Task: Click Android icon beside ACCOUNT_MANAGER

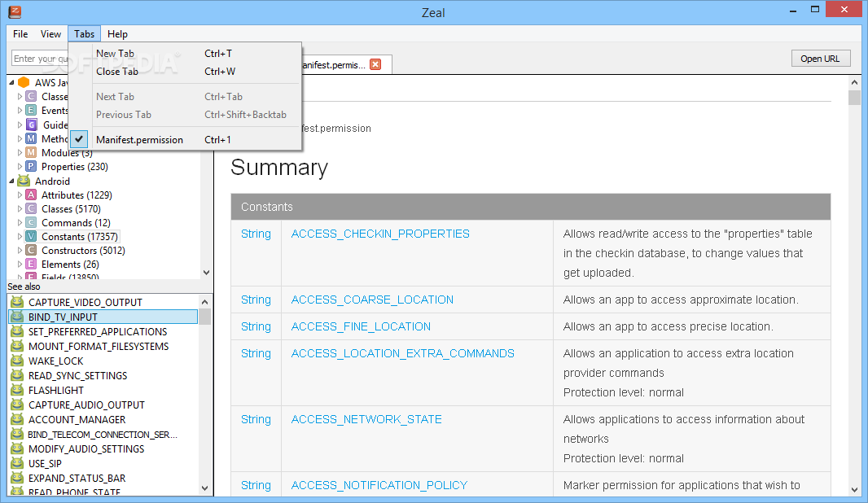Action: 18,419
